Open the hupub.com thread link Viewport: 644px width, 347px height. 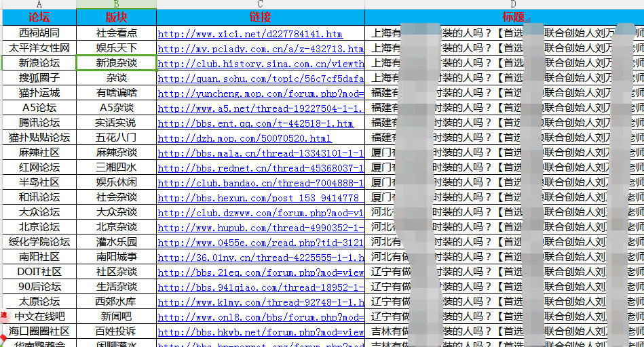[261, 228]
